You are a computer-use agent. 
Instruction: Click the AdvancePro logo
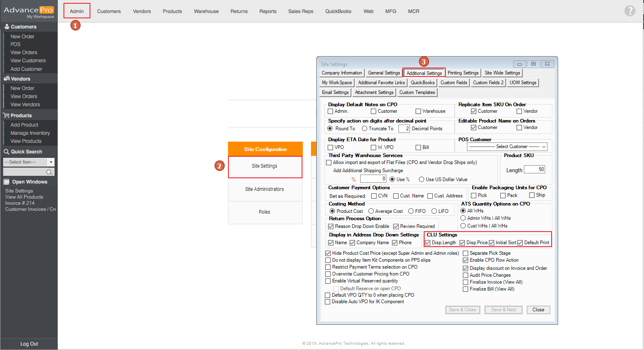[x=28, y=11]
